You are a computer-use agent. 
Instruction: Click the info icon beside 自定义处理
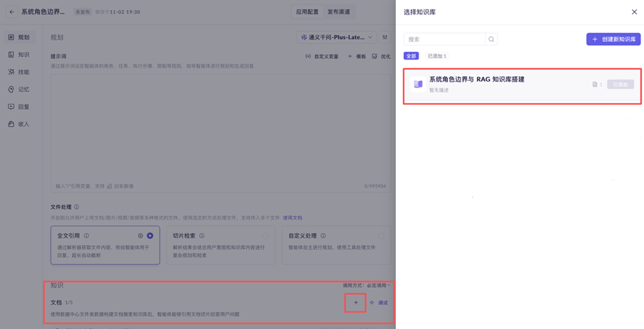coord(323,236)
